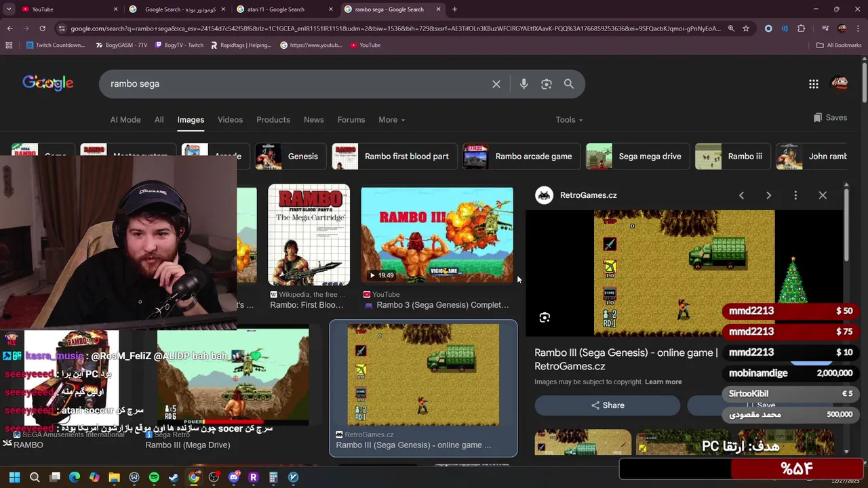Open File Explorer from the taskbar
The image size is (868, 488).
[x=114, y=477]
